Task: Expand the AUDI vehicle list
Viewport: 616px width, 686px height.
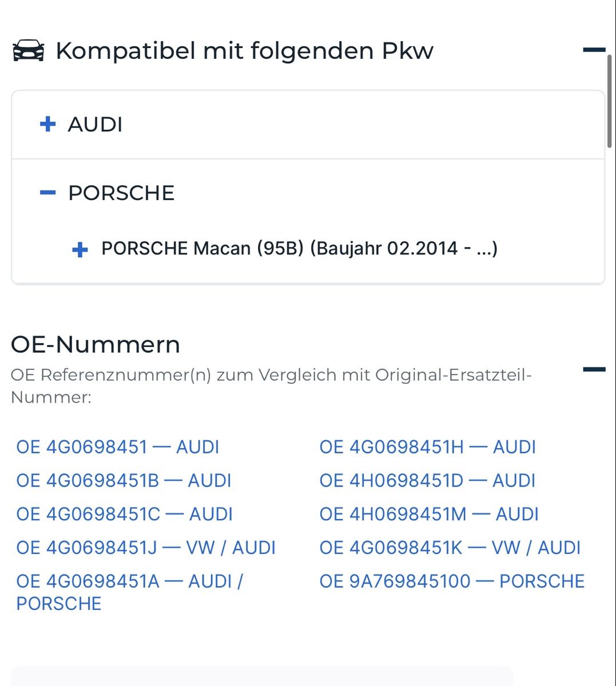Action: [x=48, y=124]
